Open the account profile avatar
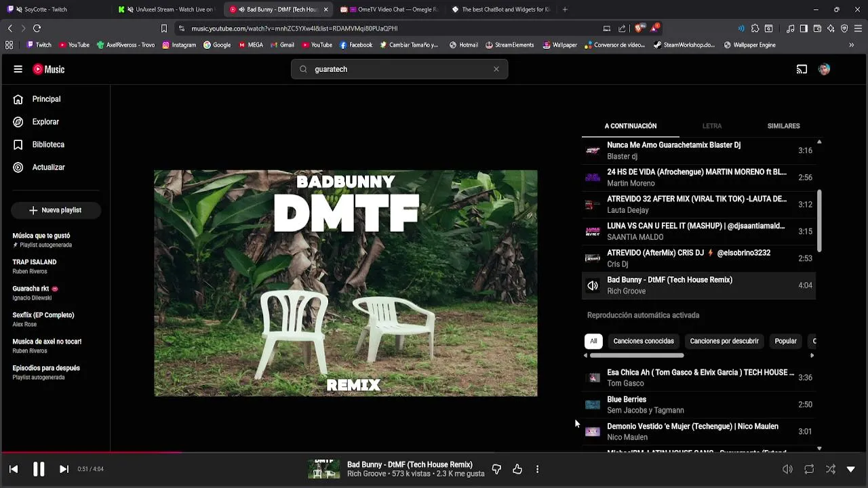Viewport: 868px width, 488px height. point(824,69)
